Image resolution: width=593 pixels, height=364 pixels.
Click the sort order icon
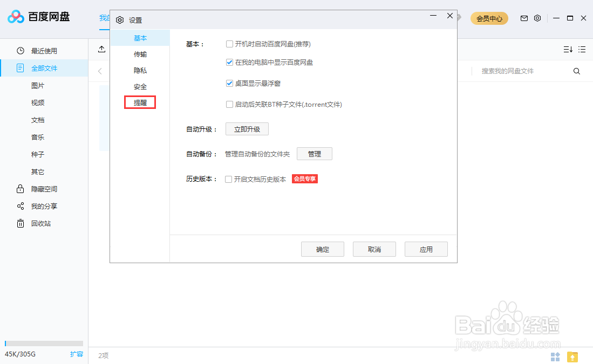click(568, 50)
